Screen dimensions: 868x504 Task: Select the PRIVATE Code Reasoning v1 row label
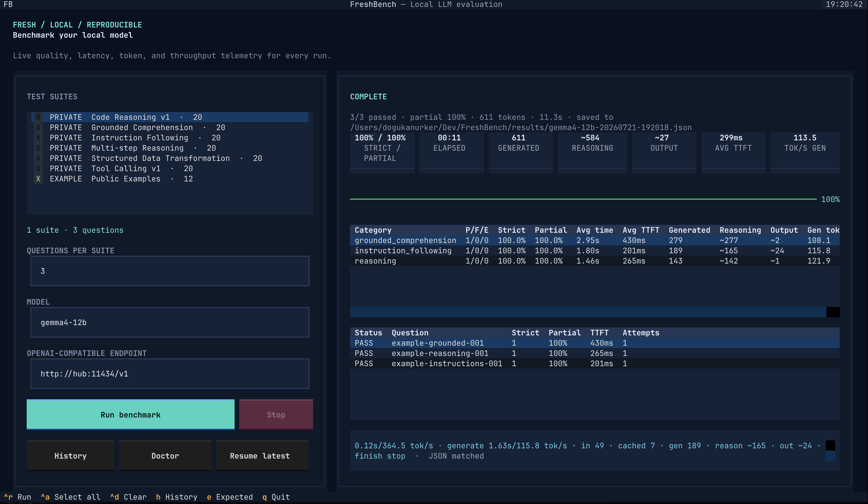[x=126, y=117]
